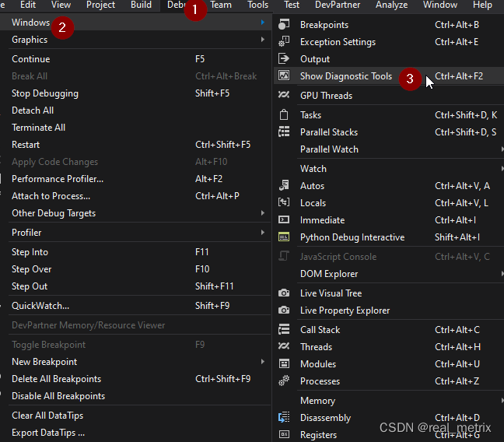Screen dimensions: 504x442
Task: Click the Shift+F5 shortcut beside Stop Debugging
Action: pyautogui.click(x=212, y=93)
